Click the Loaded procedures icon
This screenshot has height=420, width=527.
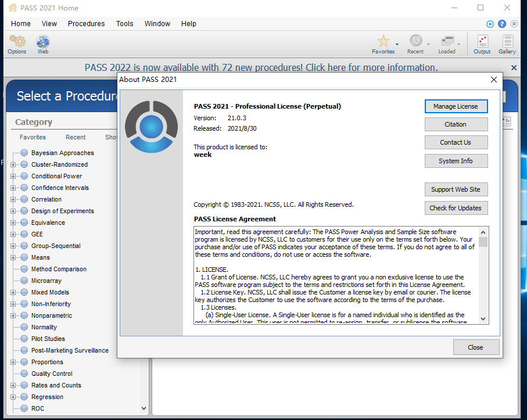[x=447, y=41]
